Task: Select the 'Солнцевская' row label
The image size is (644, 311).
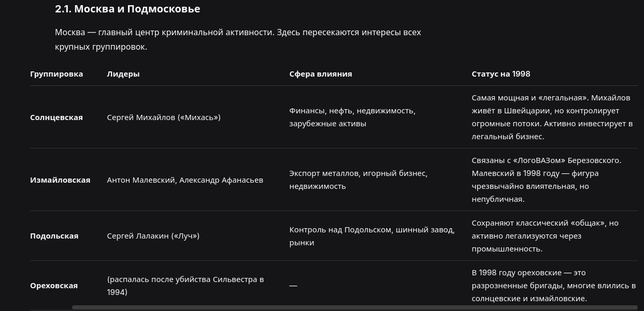Action: click(x=56, y=117)
